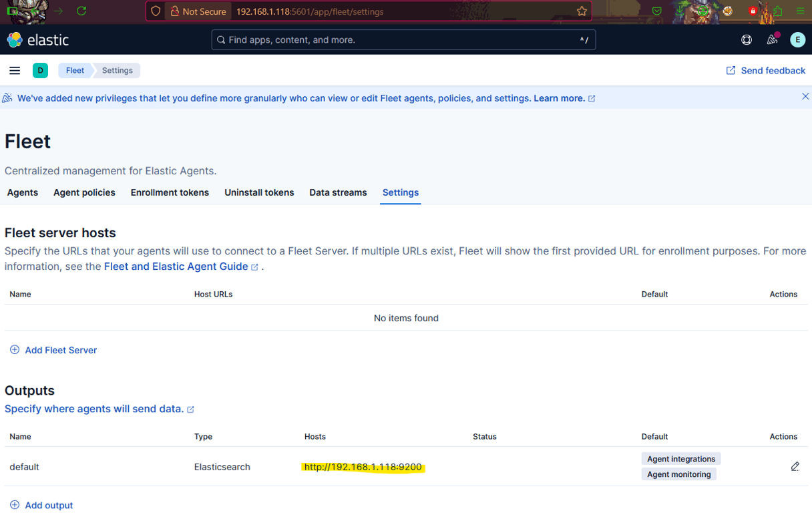
Task: Open the browser downloads icon
Action: point(680,11)
